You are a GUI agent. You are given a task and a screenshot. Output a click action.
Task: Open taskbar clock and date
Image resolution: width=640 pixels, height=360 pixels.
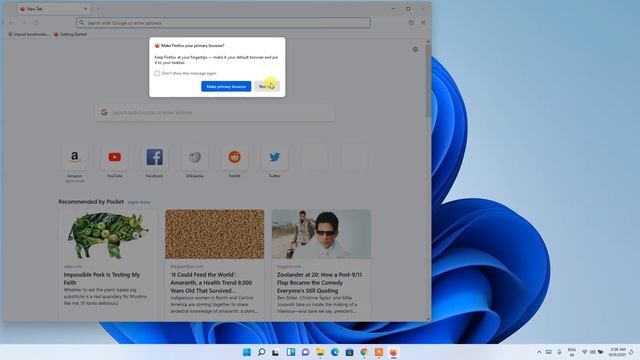coord(617,352)
